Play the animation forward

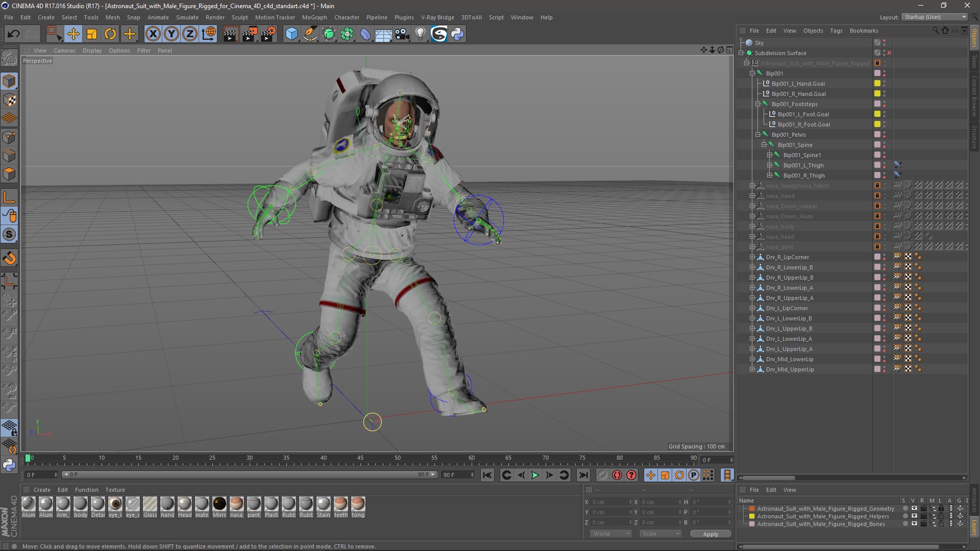(x=535, y=475)
